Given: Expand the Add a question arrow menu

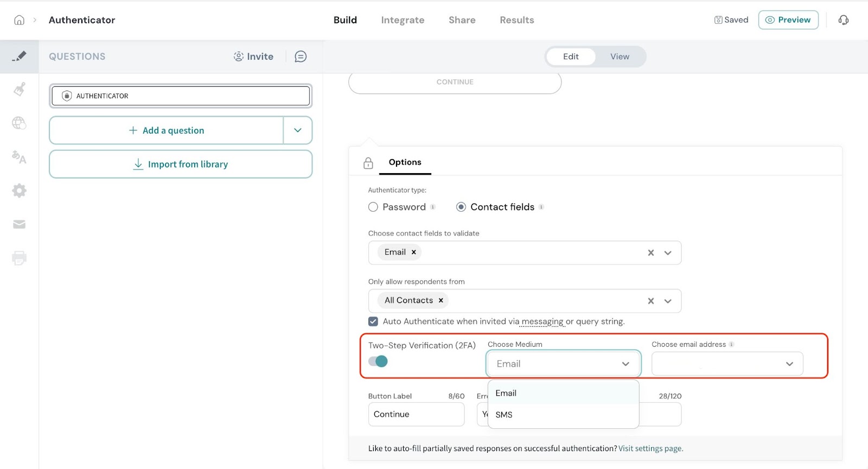Looking at the screenshot, I should (x=298, y=130).
